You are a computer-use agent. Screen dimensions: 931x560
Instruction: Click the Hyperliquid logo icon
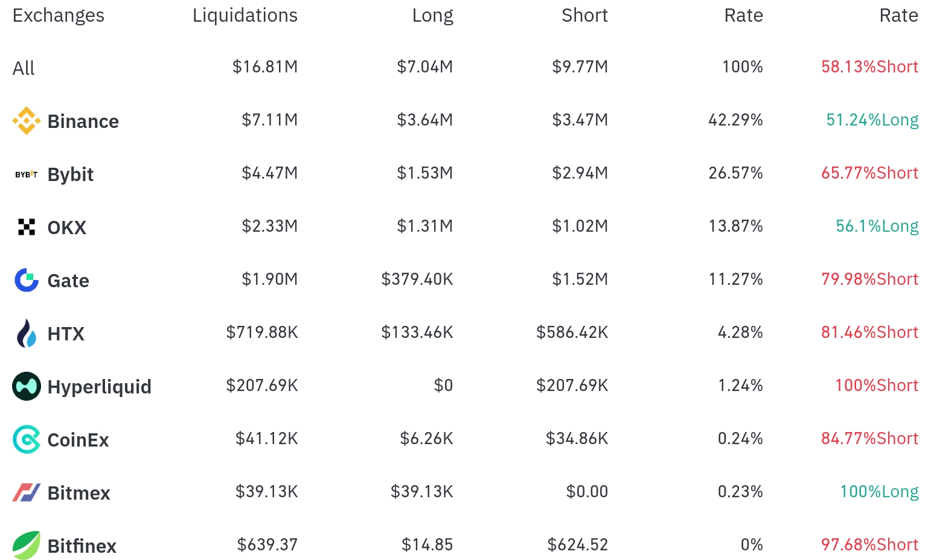coord(26,386)
